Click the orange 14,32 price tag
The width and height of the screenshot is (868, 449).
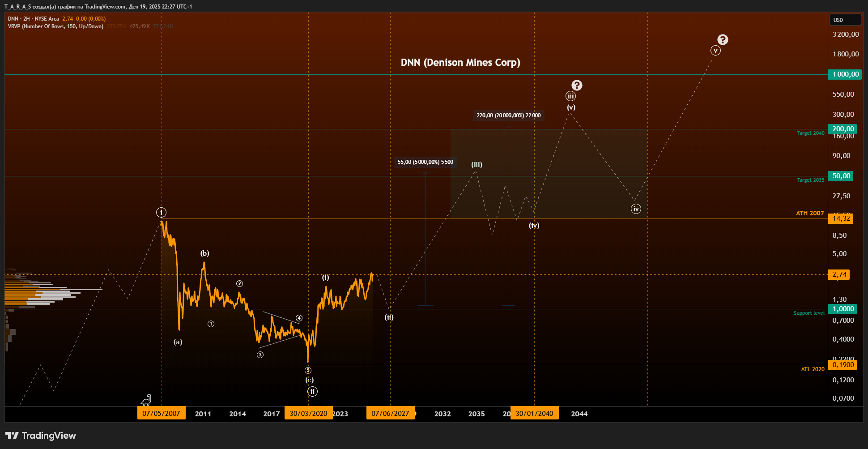tap(841, 218)
